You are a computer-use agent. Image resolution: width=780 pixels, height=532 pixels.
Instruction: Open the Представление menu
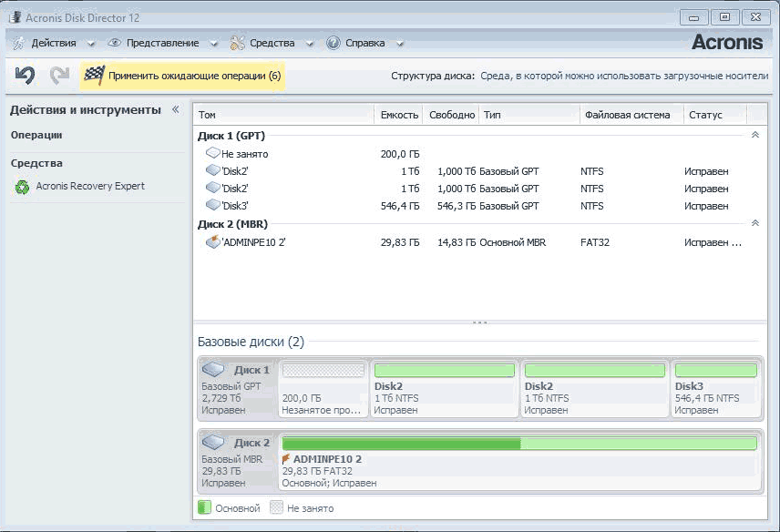(163, 43)
